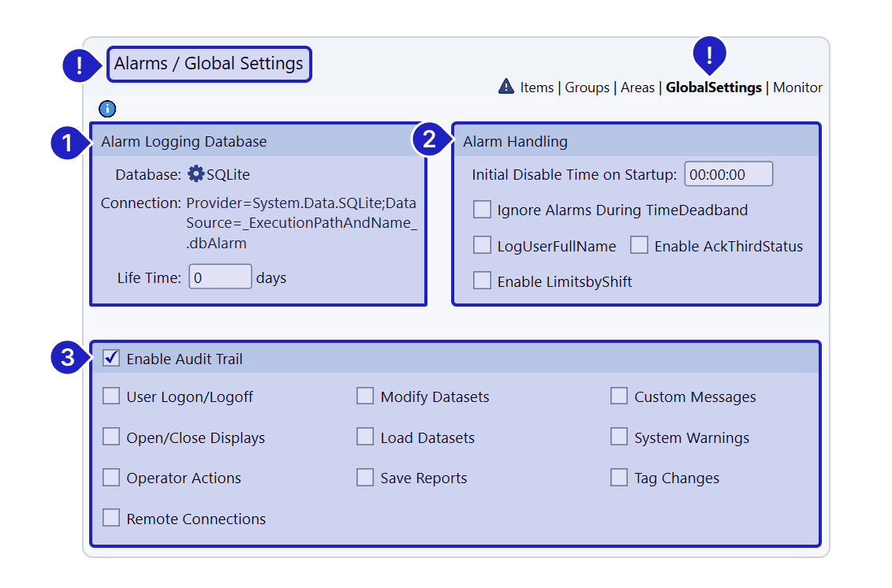Check the LogUserFullName option
This screenshot has width=892, height=588.
[482, 245]
